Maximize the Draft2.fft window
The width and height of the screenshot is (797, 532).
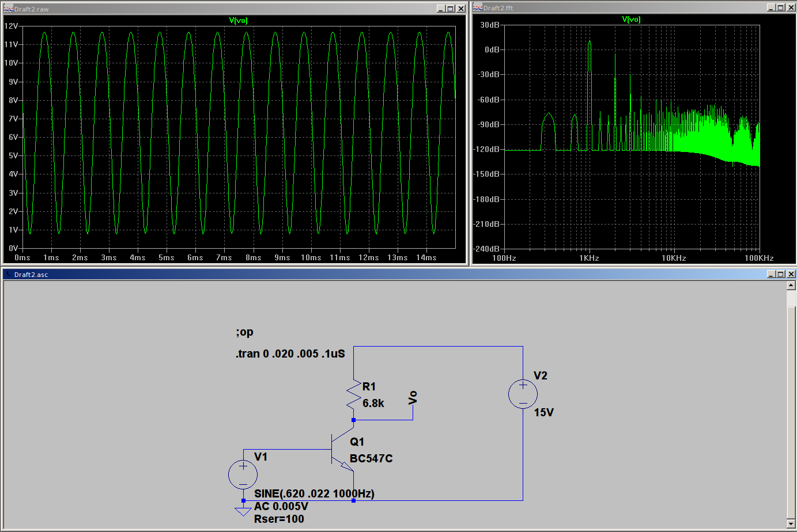click(x=781, y=7)
